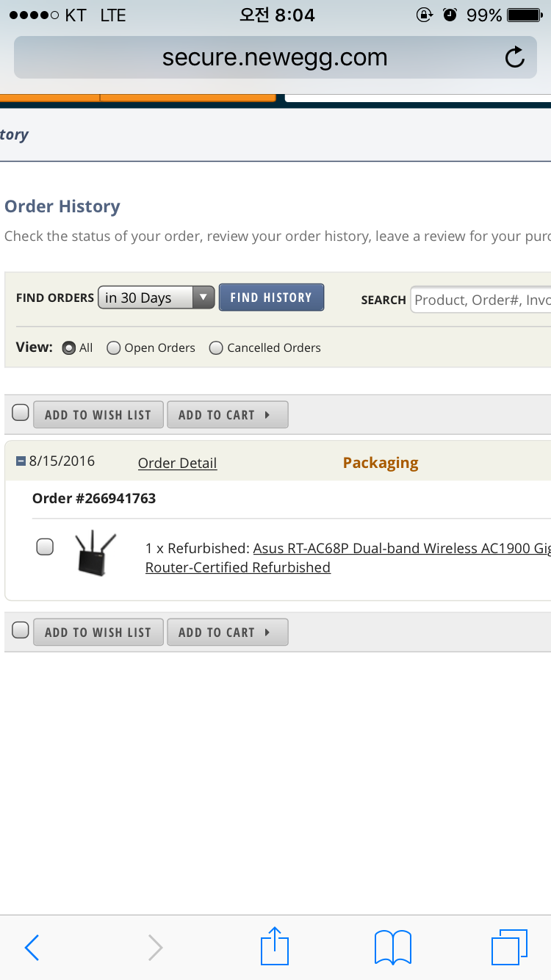Select the All view radio button
The height and width of the screenshot is (980, 551).
click(x=68, y=348)
